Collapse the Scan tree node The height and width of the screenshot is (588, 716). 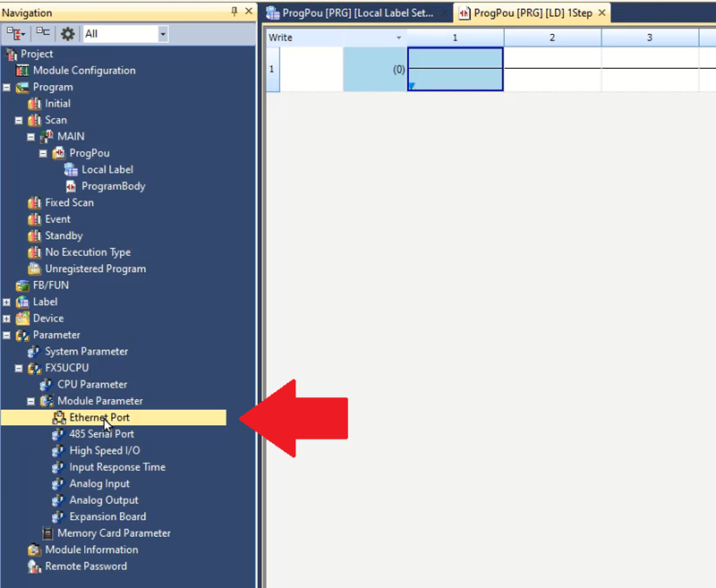pos(19,120)
